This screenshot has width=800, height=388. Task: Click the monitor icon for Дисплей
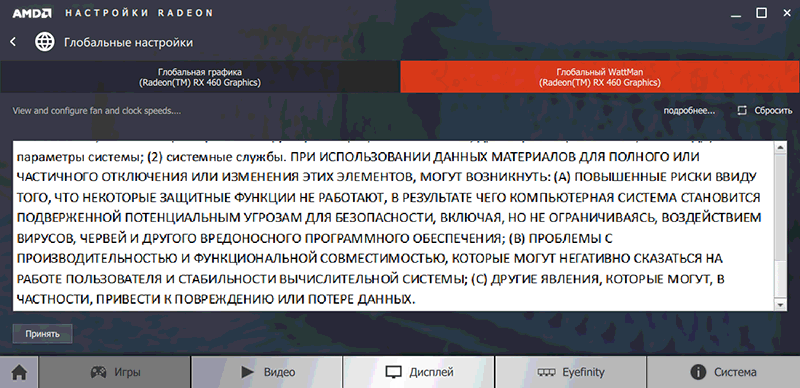pos(393,372)
